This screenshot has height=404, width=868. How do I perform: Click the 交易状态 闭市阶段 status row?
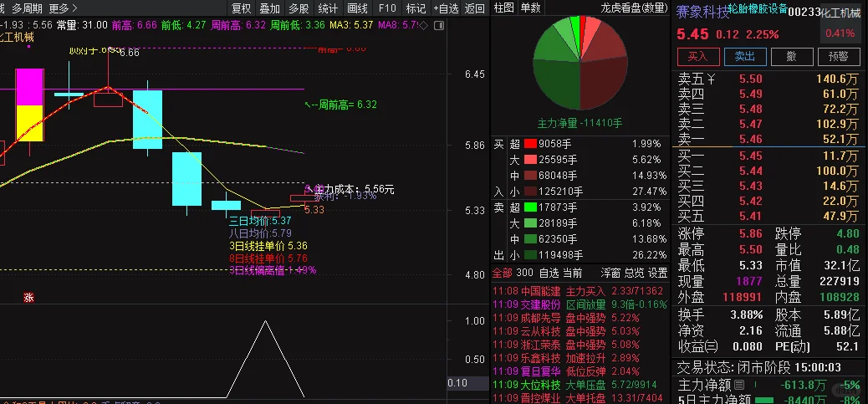tap(759, 367)
